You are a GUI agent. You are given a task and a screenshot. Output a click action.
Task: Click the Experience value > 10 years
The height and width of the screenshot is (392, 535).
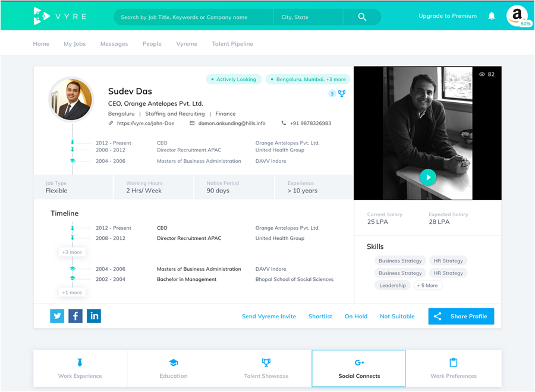click(303, 191)
